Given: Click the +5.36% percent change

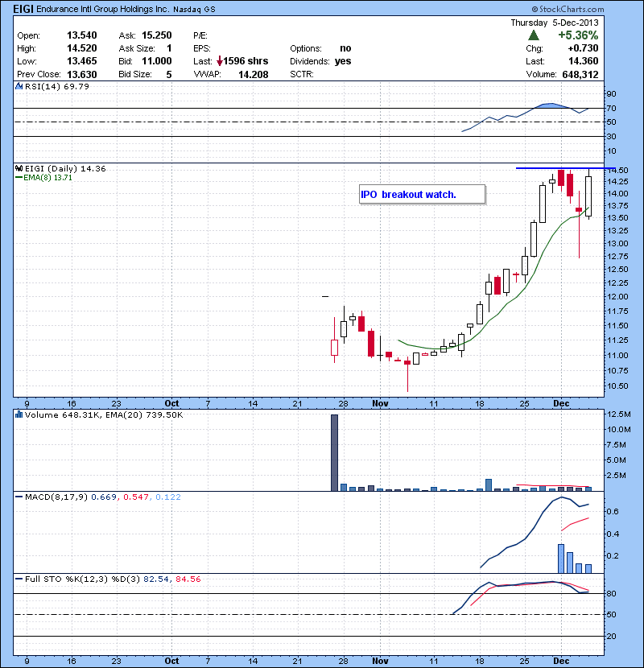Looking at the screenshot, I should click(578, 35).
